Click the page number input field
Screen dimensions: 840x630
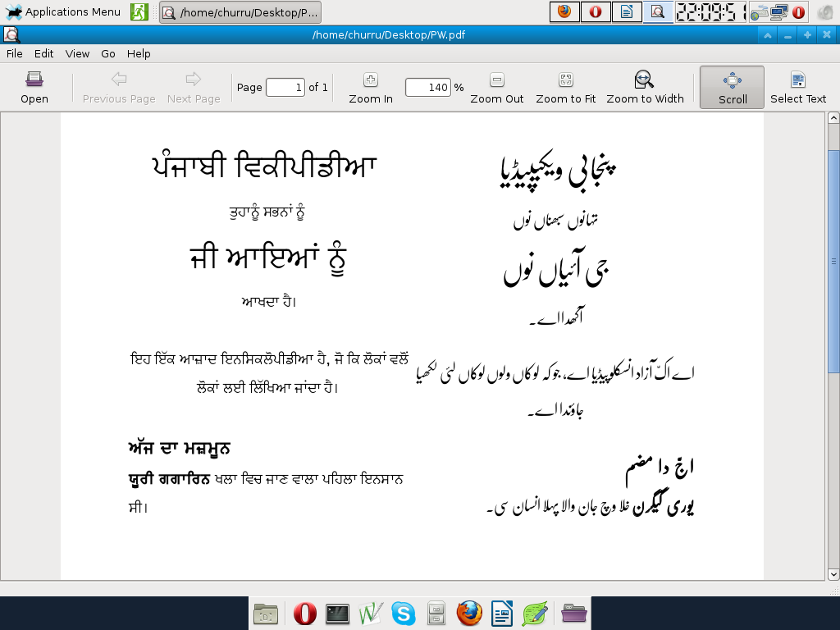[285, 87]
